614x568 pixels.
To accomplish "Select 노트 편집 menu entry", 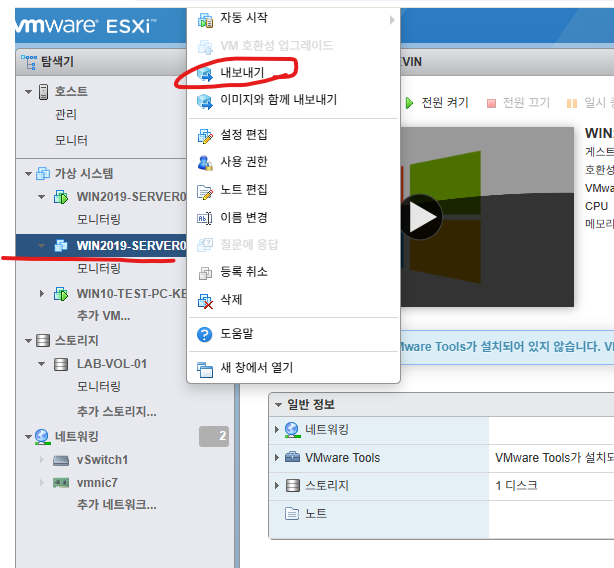I will [x=293, y=190].
